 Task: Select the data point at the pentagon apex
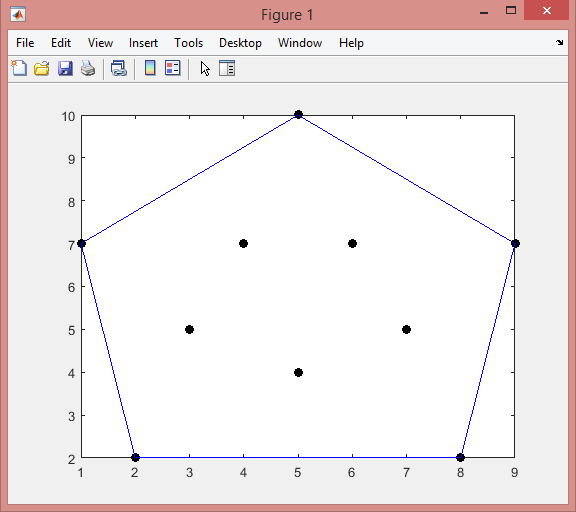299,115
